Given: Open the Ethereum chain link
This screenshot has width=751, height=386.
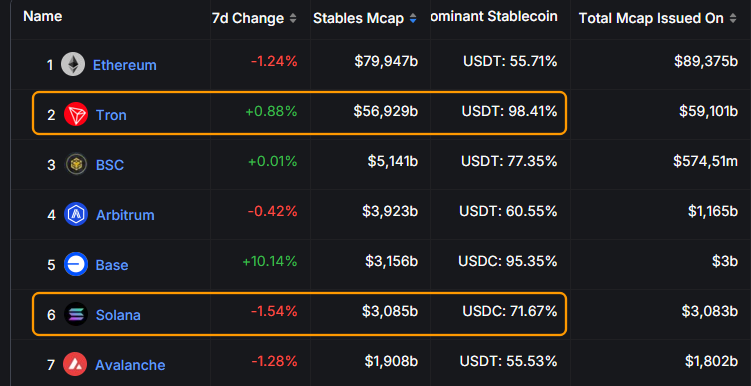Looking at the screenshot, I should [x=125, y=65].
